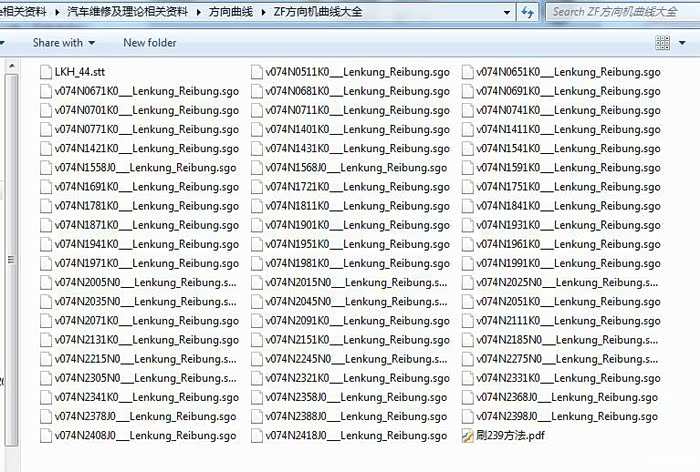
Task: Click the refresh icon beside the address bar
Action: click(x=527, y=12)
